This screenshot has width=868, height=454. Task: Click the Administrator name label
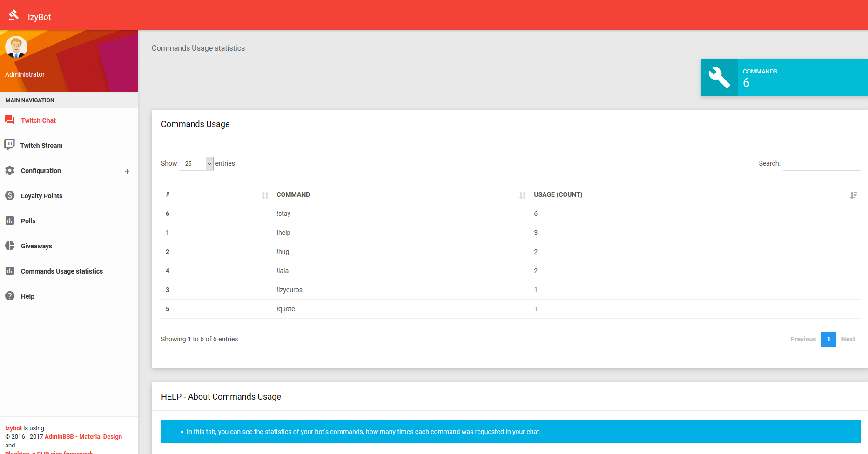pyautogui.click(x=25, y=74)
